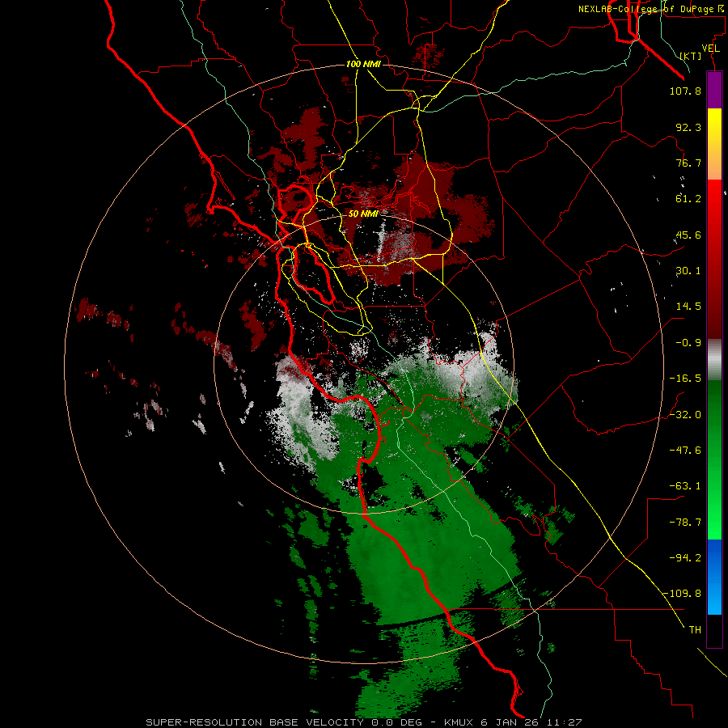The image size is (728, 728).
Task: Click the -0.9 velocity scale value
Action: 688,343
